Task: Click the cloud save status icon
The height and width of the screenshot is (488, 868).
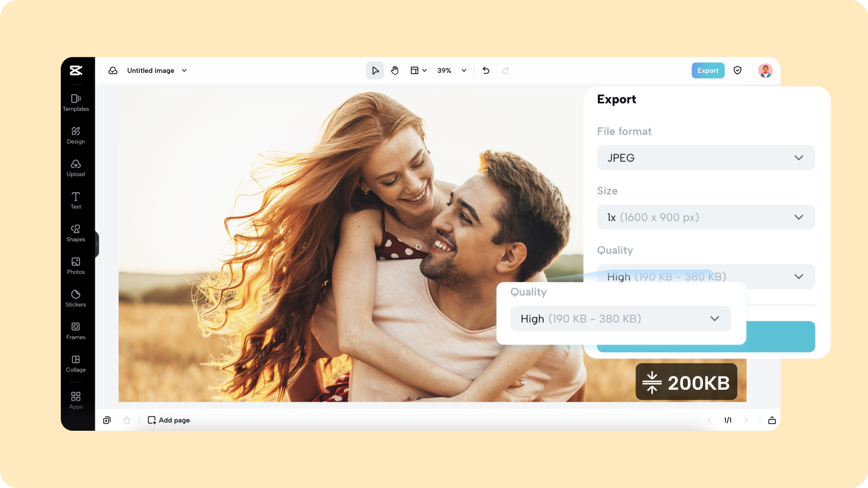Action: [x=113, y=70]
